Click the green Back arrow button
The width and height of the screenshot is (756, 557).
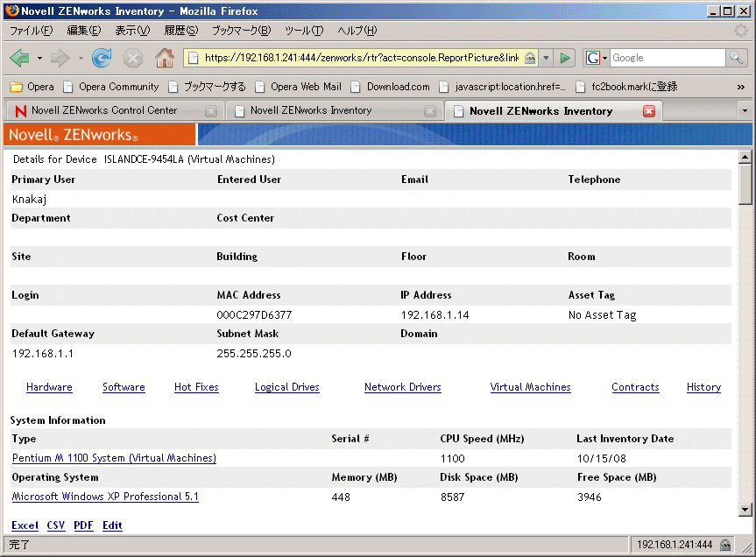(x=20, y=59)
